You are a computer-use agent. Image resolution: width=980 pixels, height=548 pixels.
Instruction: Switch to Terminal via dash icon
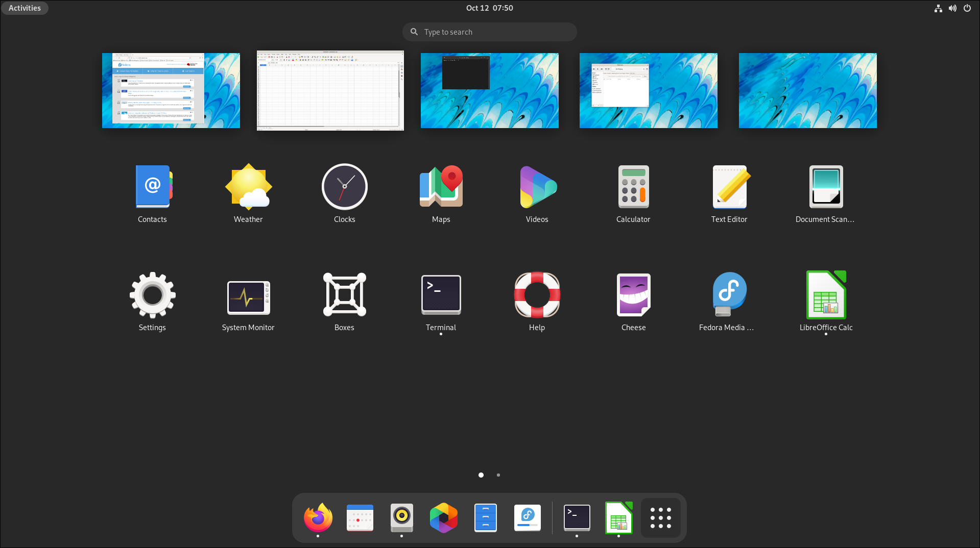577,518
